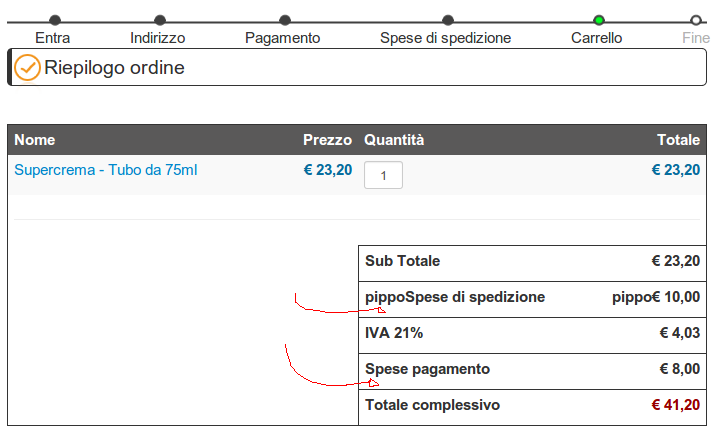Screen dimensions: 714x439
Task: Open the Spese di spedizione step label
Action: (445, 38)
